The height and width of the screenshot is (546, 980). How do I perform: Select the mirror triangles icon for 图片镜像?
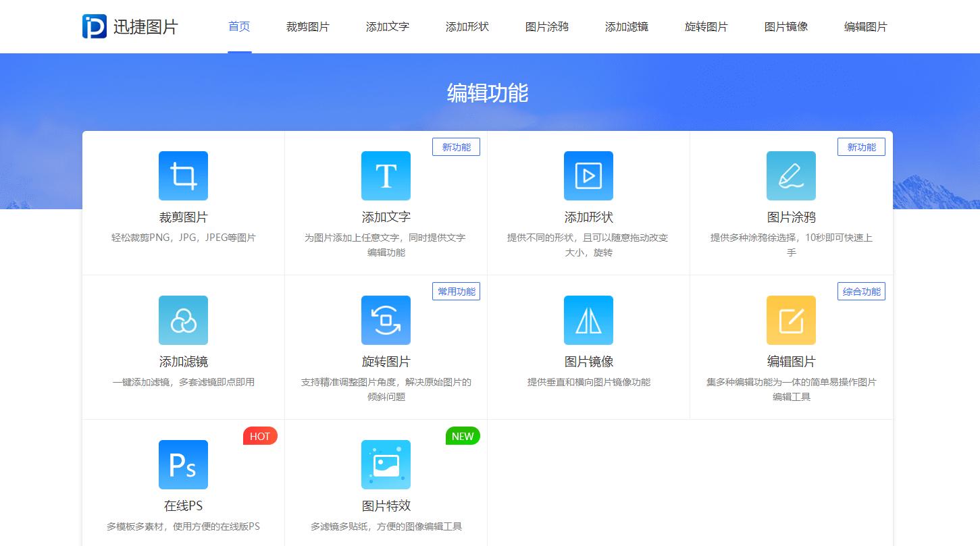(x=588, y=320)
